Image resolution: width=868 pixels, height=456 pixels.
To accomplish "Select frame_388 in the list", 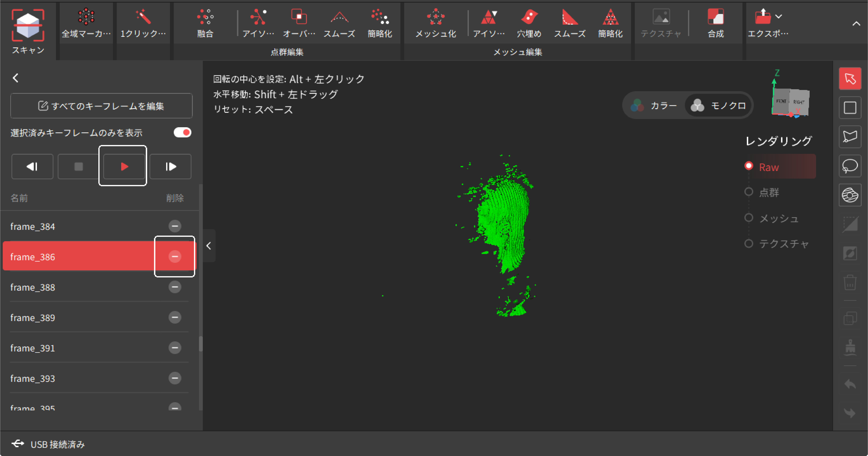I will click(99, 287).
